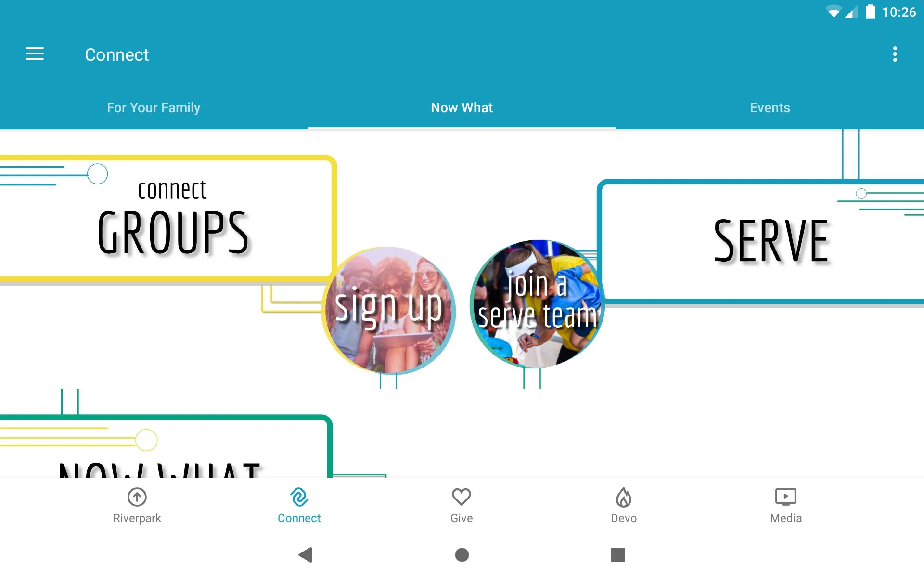924x578 pixels.
Task: Tap the hamburger menu icon
Action: 35,54
